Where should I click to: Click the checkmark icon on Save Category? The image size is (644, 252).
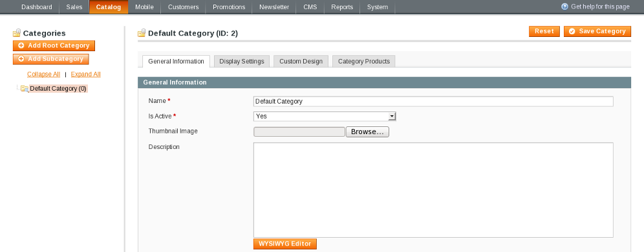572,31
